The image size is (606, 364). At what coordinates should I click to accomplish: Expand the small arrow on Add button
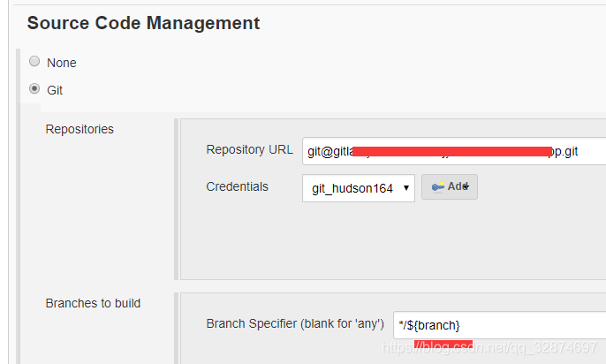pyautogui.click(x=466, y=186)
